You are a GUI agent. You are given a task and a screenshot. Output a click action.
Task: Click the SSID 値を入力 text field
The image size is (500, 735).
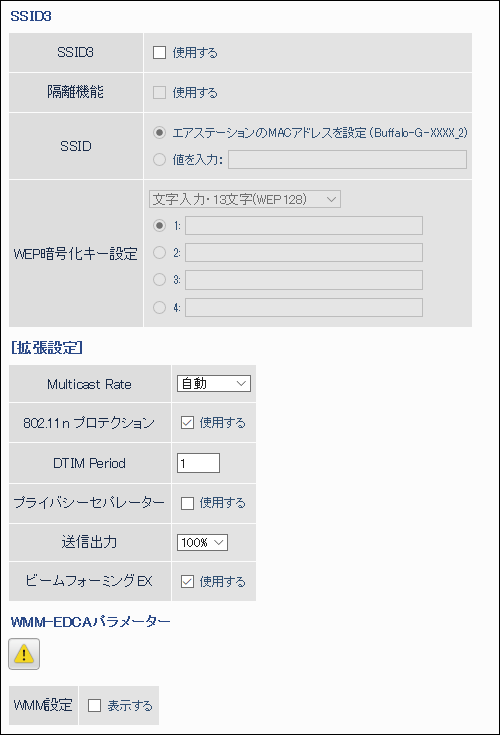coord(347,159)
